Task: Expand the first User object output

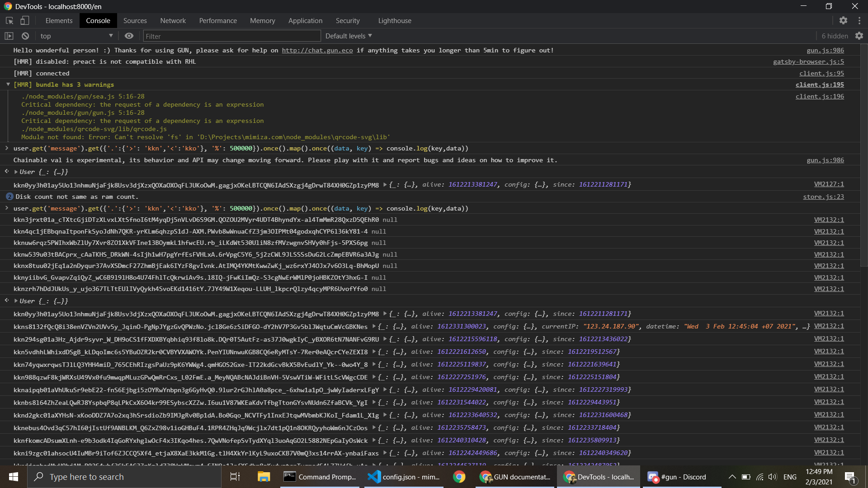Action: [x=15, y=172]
